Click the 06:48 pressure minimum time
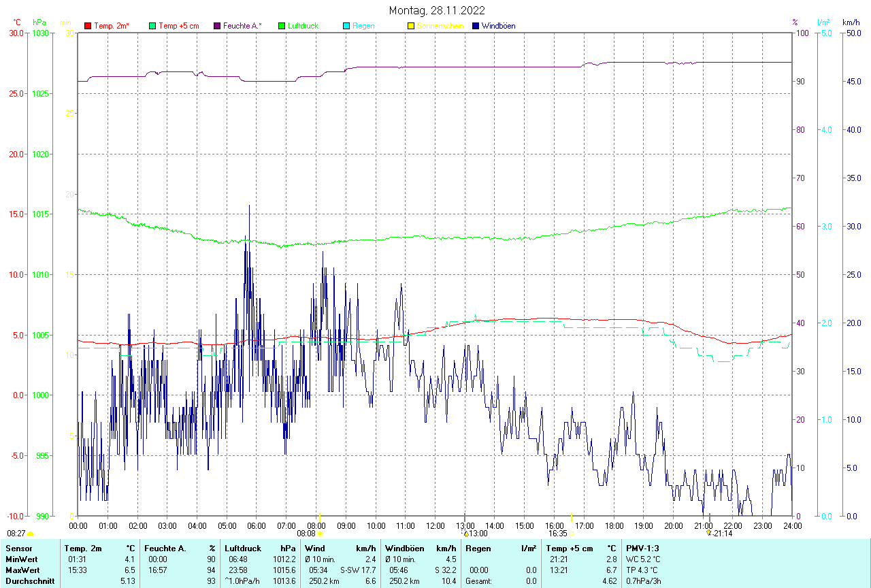This screenshot has width=871, height=588. [x=238, y=559]
